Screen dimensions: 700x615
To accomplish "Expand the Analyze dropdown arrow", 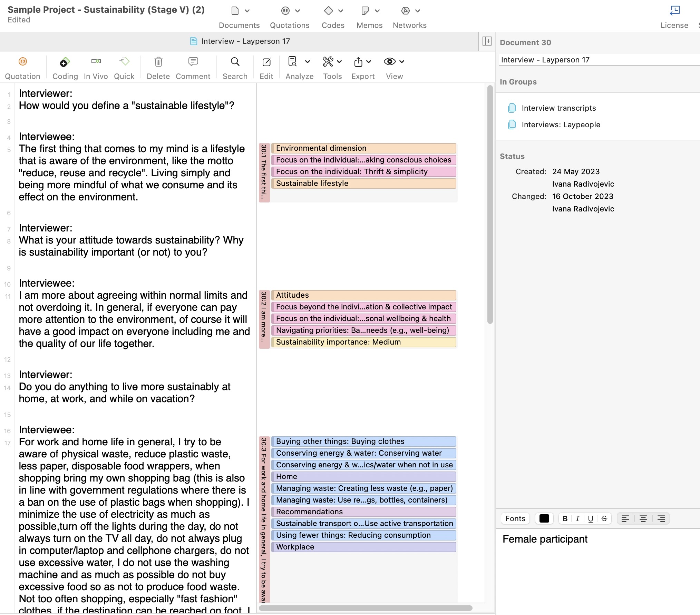I will [x=308, y=62].
